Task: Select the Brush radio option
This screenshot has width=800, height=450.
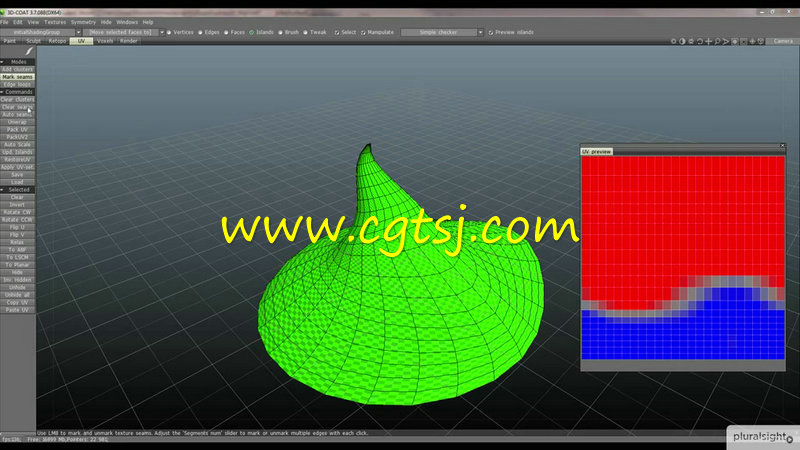Action: (x=280, y=32)
